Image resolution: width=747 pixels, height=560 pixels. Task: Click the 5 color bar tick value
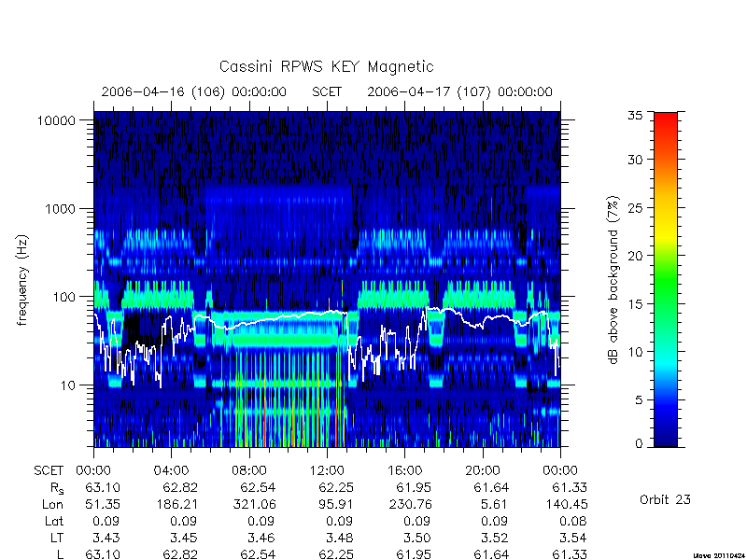click(x=639, y=400)
